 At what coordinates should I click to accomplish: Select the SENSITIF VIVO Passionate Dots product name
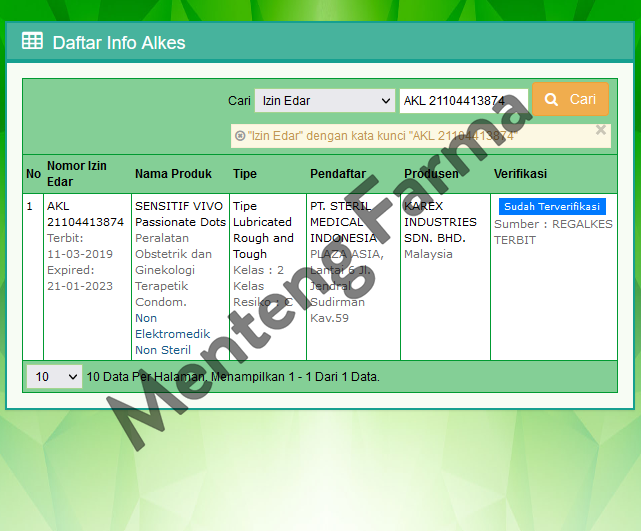tap(180, 214)
